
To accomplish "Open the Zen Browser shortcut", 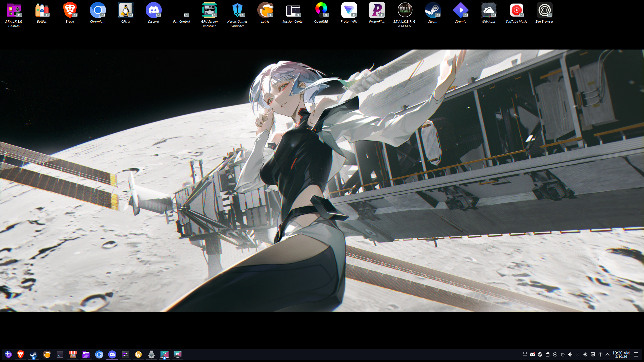I will tap(544, 11).
